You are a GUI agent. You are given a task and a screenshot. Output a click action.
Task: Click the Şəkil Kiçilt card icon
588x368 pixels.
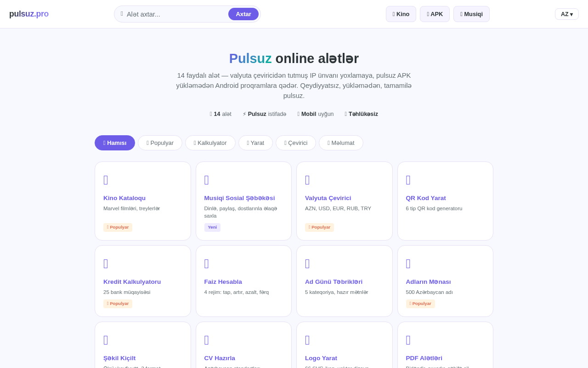click(106, 340)
